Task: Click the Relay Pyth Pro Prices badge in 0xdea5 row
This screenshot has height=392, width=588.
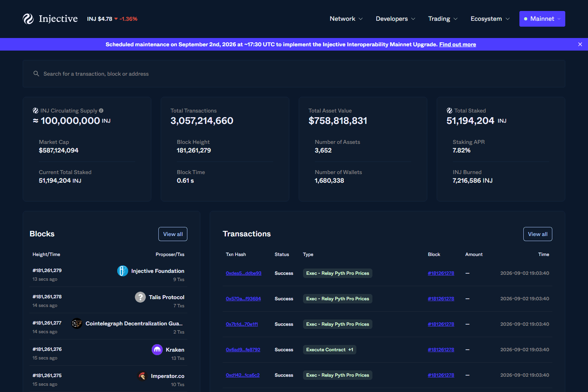Action: tap(338, 273)
